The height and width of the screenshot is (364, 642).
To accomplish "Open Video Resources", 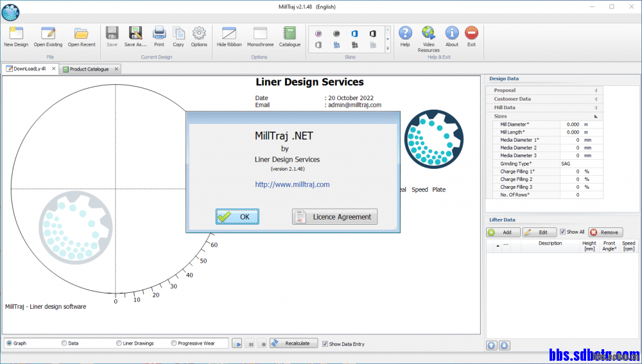I will pyautogui.click(x=428, y=39).
